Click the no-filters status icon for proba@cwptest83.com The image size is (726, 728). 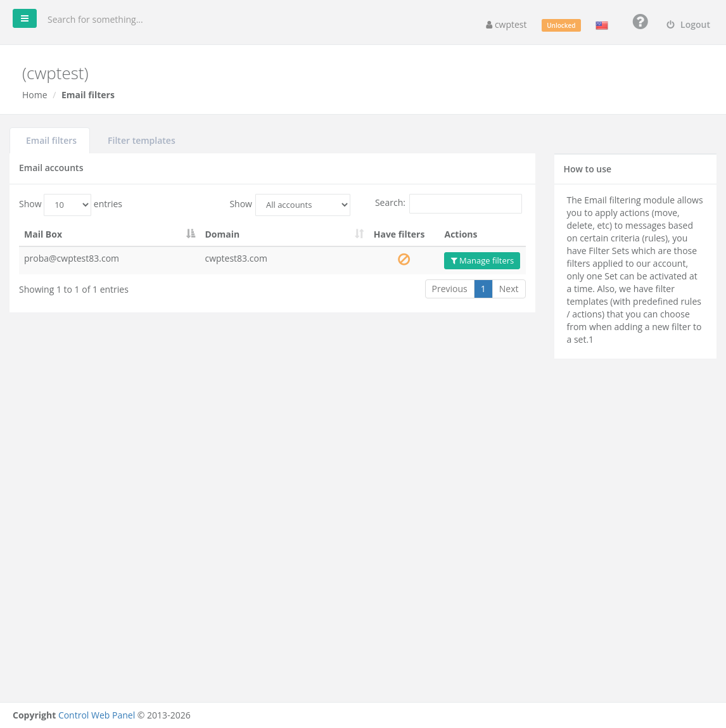click(x=404, y=259)
